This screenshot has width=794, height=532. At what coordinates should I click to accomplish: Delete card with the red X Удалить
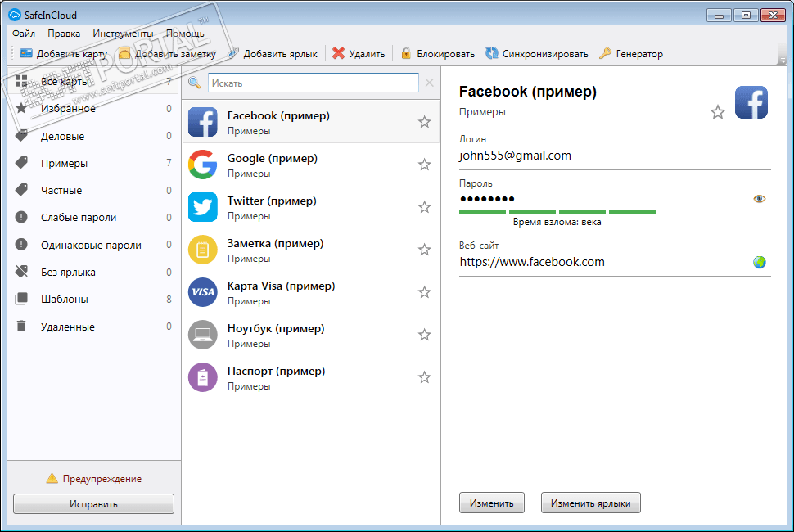click(x=359, y=54)
